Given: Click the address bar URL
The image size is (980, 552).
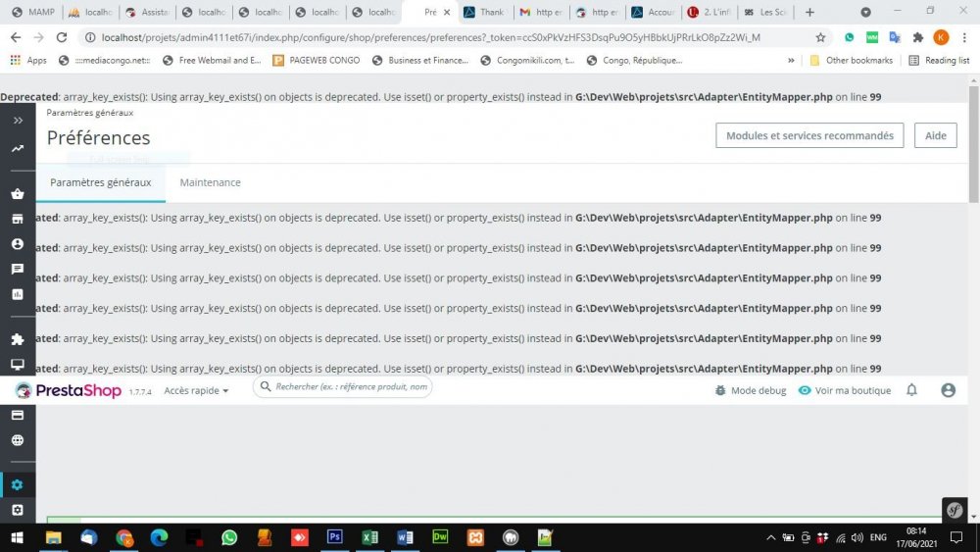Looking at the screenshot, I should click(x=430, y=37).
